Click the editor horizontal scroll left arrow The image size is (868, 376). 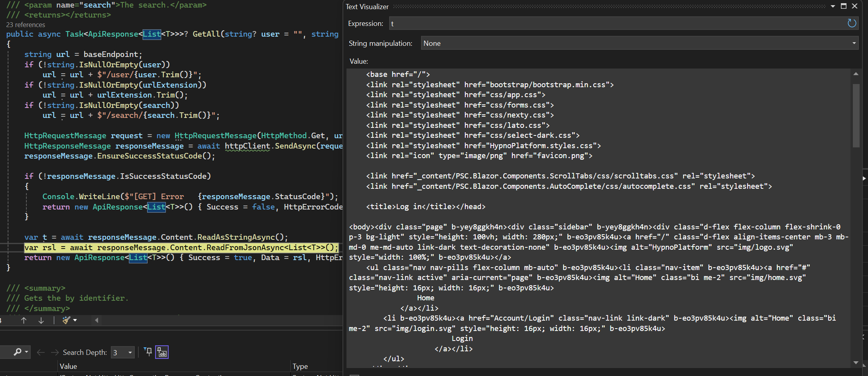point(96,320)
